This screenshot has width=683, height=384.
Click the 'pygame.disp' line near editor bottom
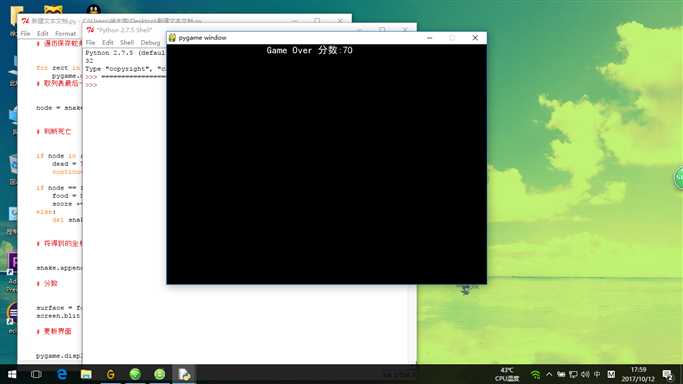pyautogui.click(x=59, y=356)
